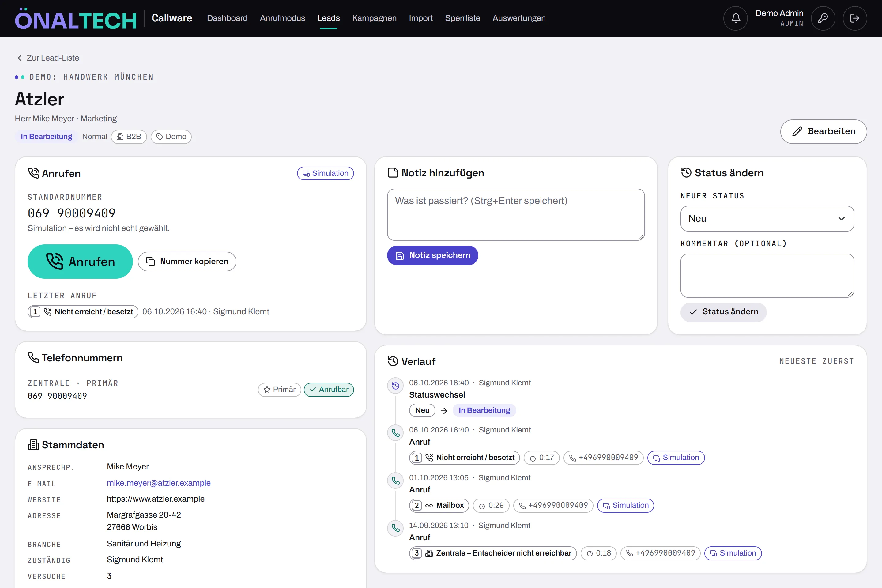Screen dimensions: 882x588
Task: Click the Status ändern history icon
Action: pos(686,172)
